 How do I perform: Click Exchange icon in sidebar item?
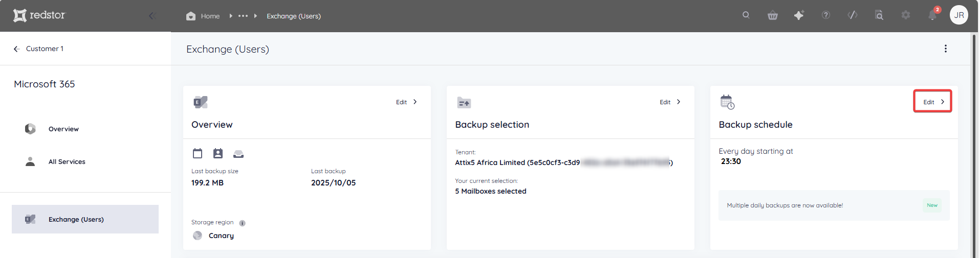point(30,219)
